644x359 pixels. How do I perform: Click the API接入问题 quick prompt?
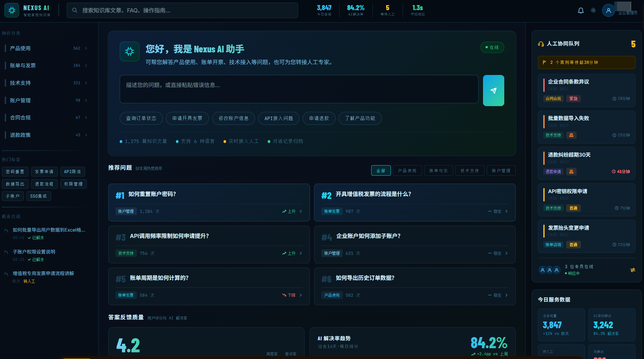tap(279, 119)
